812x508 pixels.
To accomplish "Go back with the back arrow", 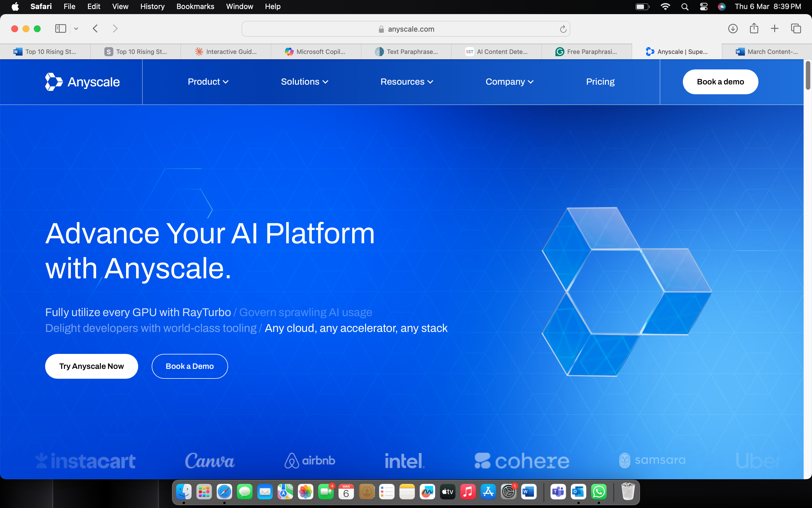I will [95, 29].
